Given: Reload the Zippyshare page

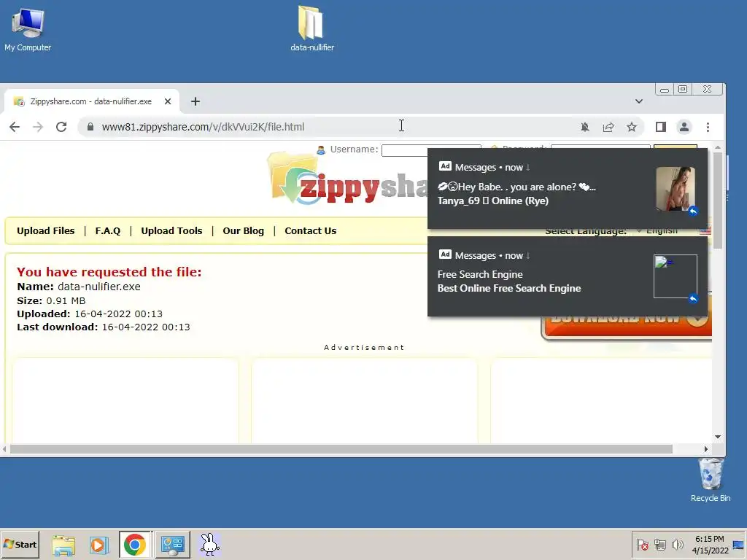Looking at the screenshot, I should click(61, 127).
